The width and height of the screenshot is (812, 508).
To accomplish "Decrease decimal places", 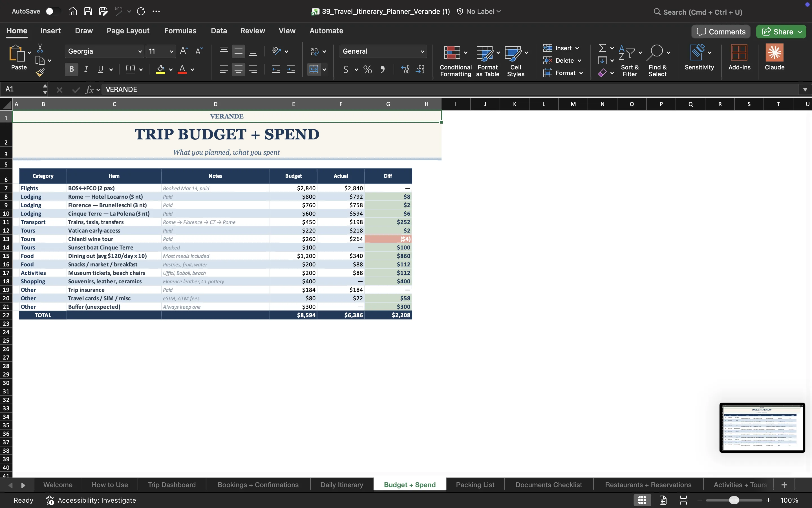I will pyautogui.click(x=420, y=69).
